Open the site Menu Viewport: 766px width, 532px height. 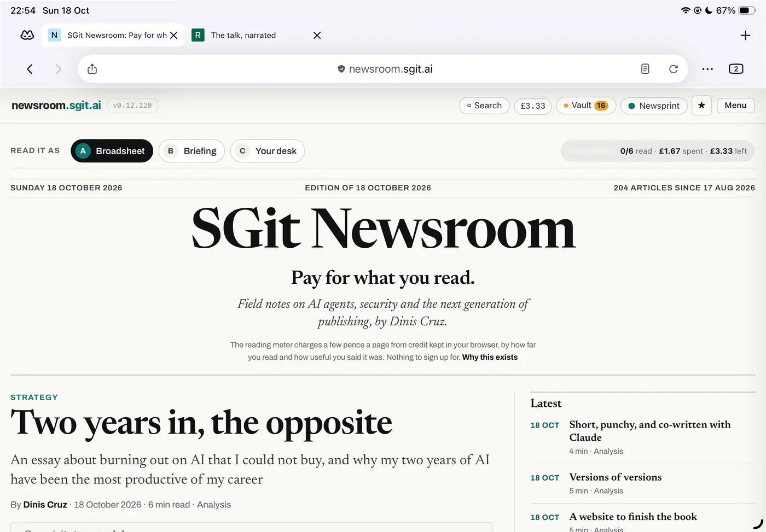pos(735,106)
